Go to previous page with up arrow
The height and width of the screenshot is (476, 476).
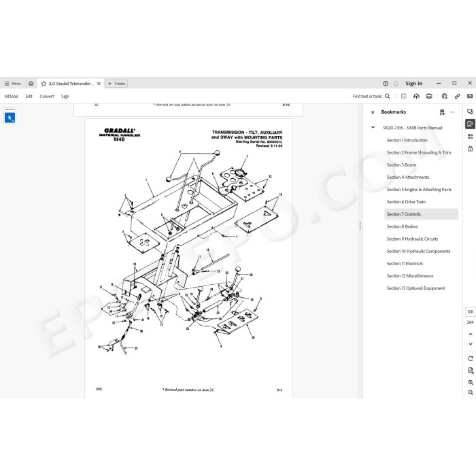pyautogui.click(x=471, y=334)
